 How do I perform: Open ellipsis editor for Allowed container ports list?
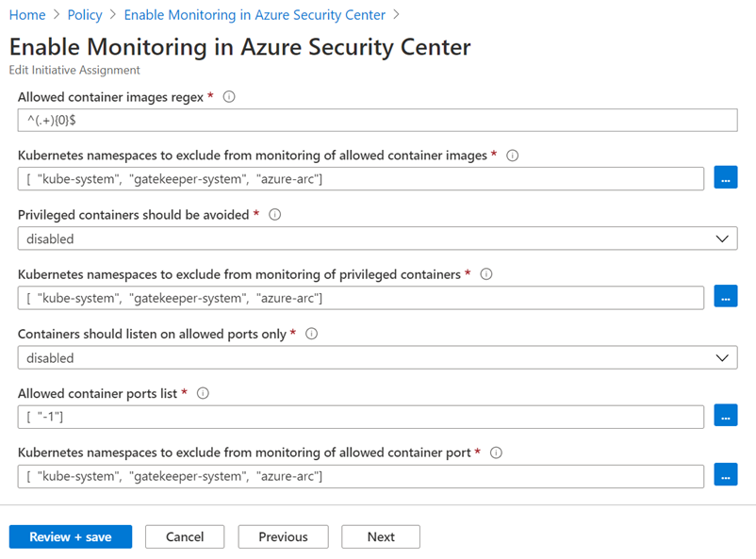click(x=726, y=416)
